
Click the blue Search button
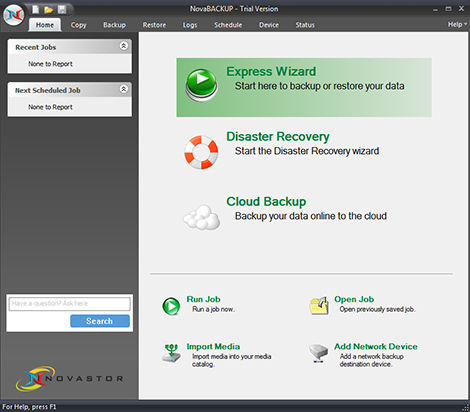point(100,321)
